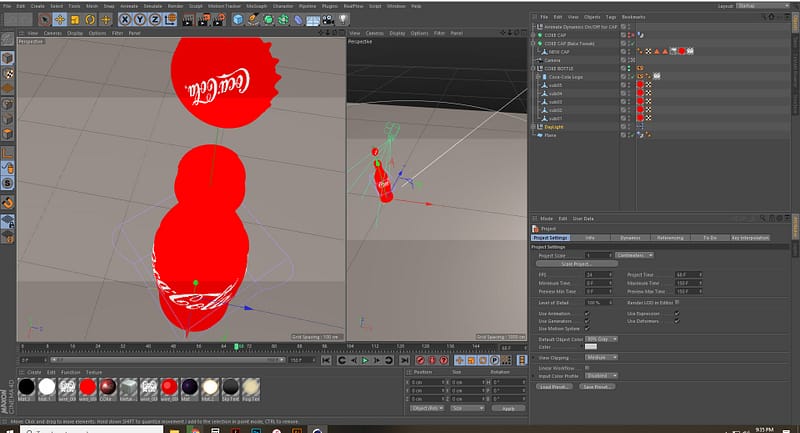Collapse the COKE BOTTLE object hierarchy
Viewport: 800px width, 433px height.
(x=534, y=68)
